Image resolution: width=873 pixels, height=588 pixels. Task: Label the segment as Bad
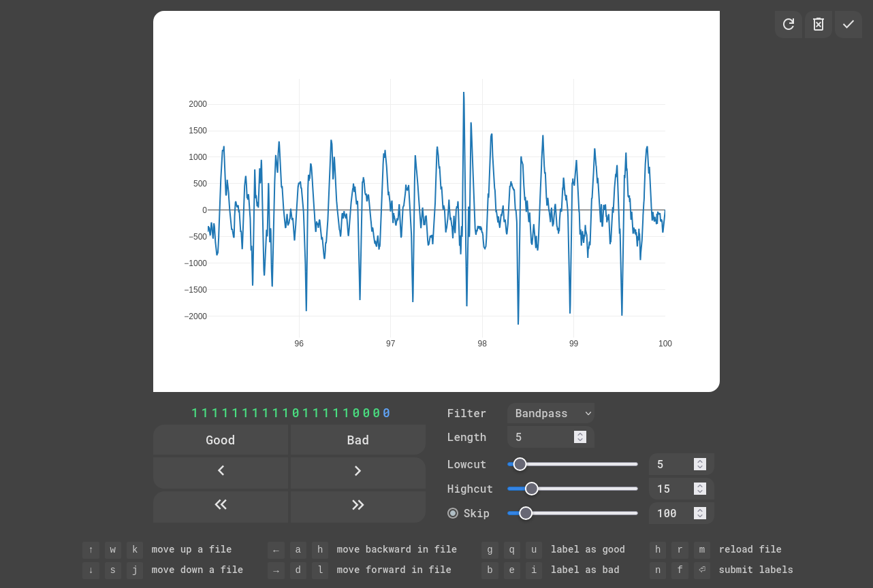point(358,440)
